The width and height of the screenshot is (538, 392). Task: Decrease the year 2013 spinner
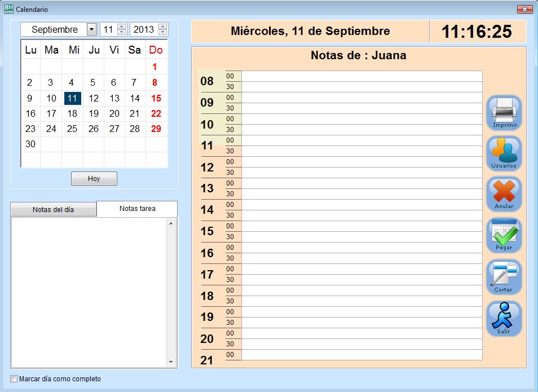point(163,32)
